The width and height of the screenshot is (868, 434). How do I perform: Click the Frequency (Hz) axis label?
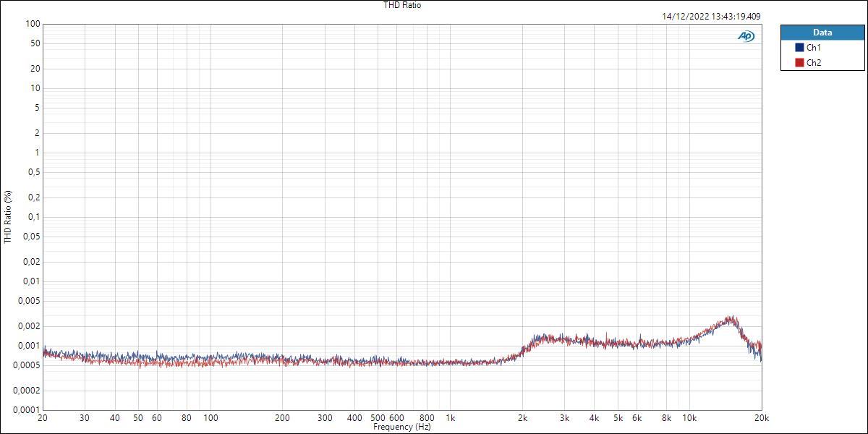point(402,427)
